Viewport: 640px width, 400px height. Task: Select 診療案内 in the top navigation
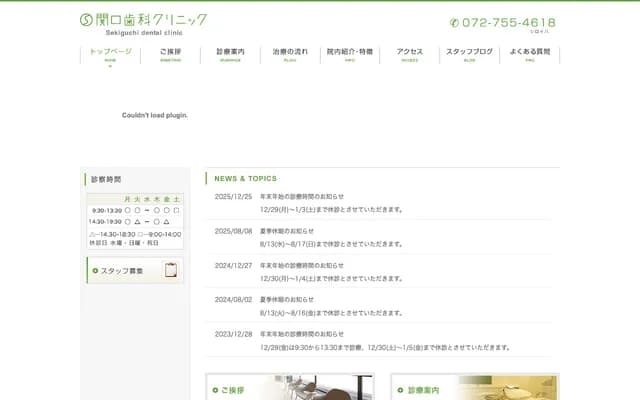[x=230, y=54]
